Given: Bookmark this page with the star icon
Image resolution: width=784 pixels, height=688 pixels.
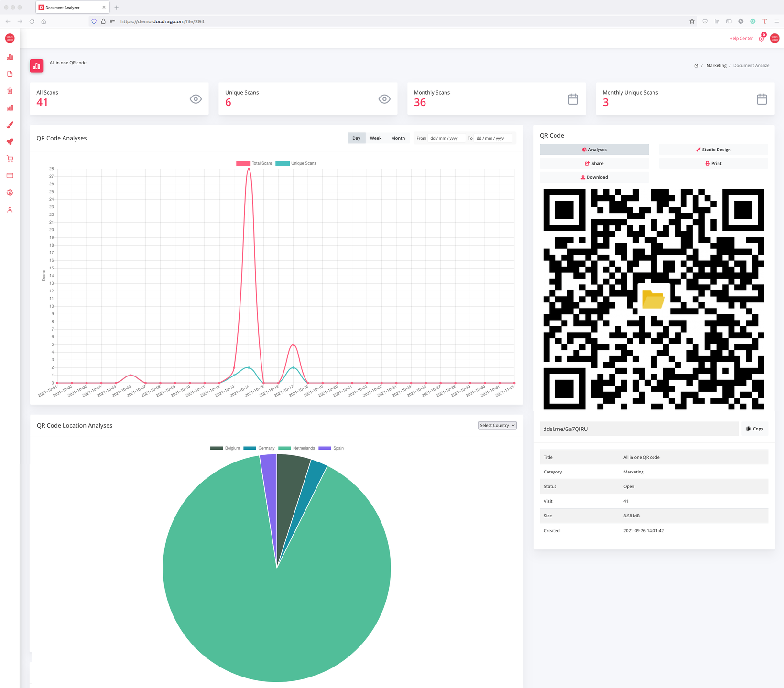Looking at the screenshot, I should click(x=692, y=21).
